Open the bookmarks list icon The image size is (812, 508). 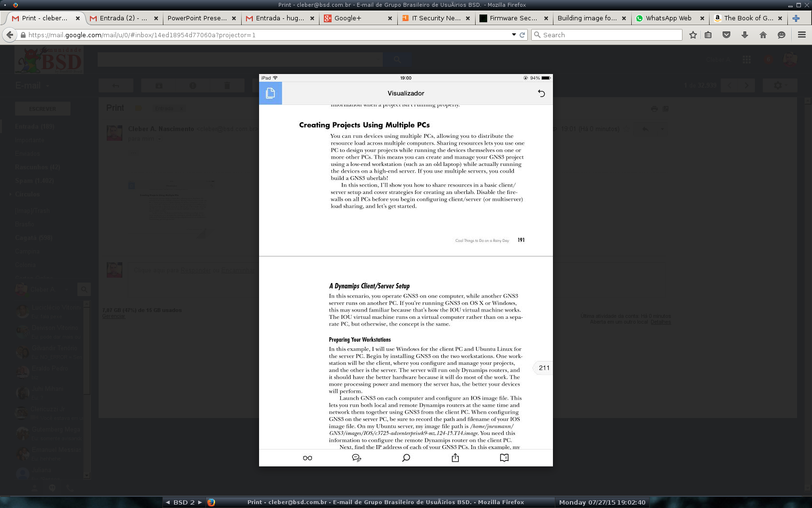(x=708, y=35)
